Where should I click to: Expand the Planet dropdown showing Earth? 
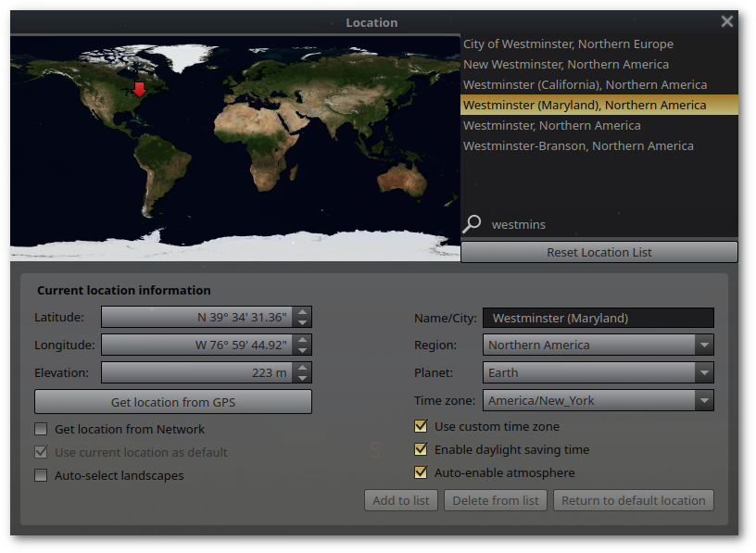pos(598,372)
